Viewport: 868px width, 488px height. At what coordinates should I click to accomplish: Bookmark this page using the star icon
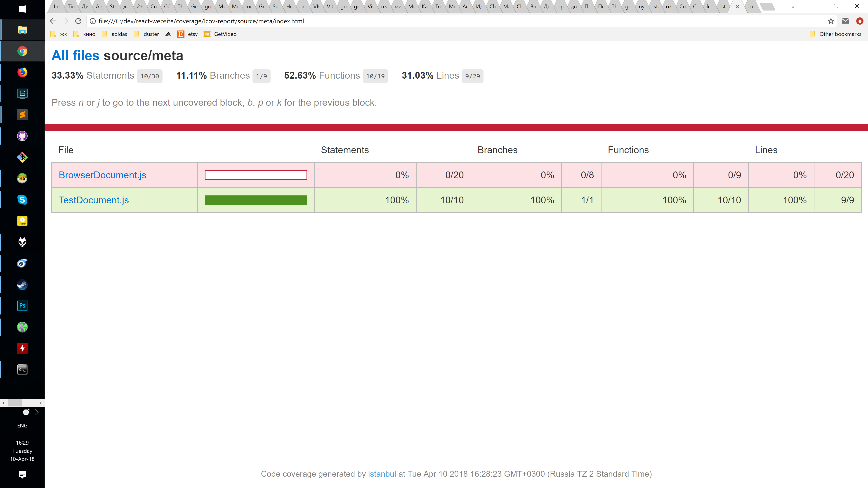830,21
